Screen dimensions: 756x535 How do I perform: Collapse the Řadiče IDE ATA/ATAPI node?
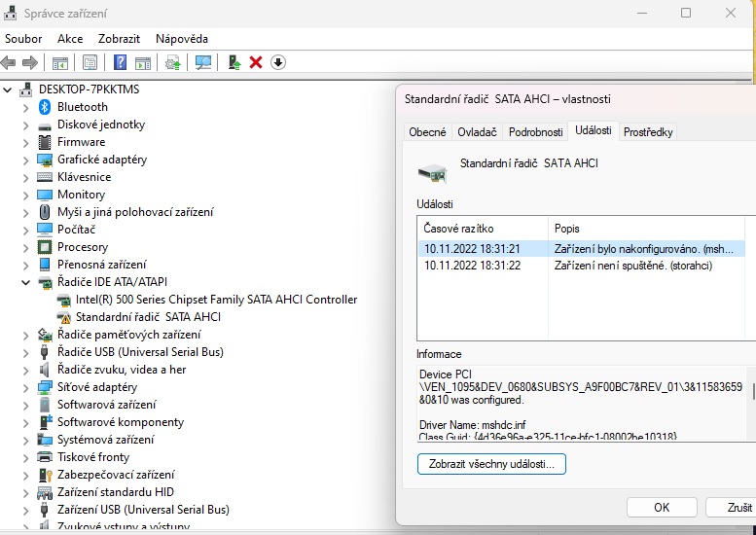[x=26, y=282]
